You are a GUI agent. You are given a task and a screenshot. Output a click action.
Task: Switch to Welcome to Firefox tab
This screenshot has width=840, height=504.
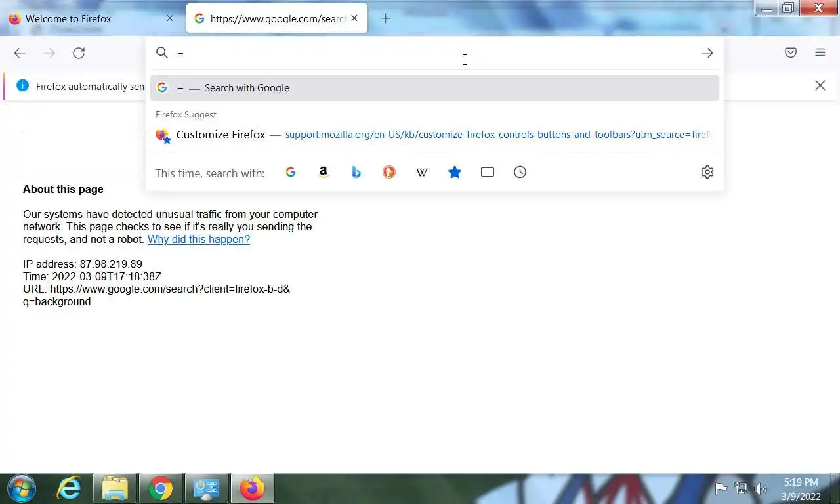point(92,18)
